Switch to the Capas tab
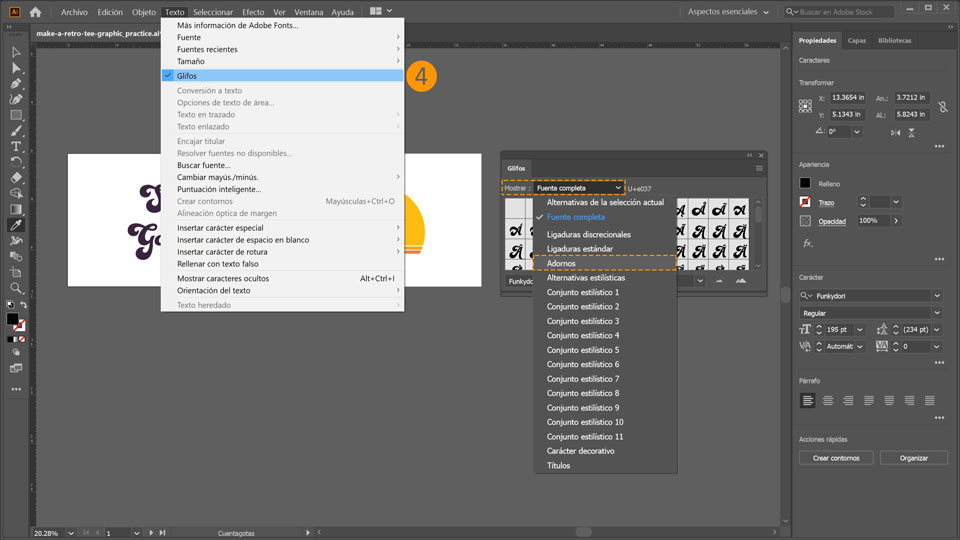Viewport: 960px width, 540px height. (857, 40)
